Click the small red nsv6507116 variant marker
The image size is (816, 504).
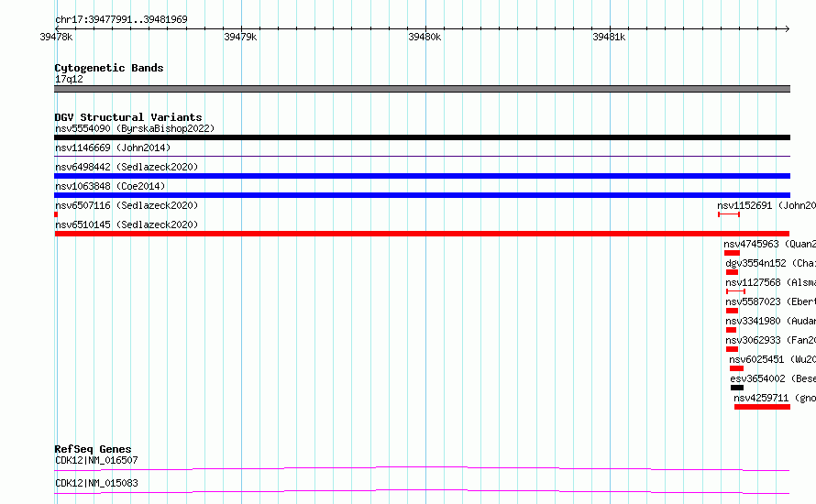click(56, 214)
